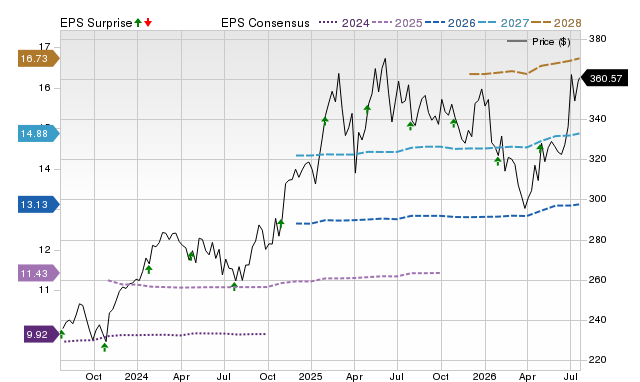Click the 2026 year label on the x-axis

(x=484, y=376)
